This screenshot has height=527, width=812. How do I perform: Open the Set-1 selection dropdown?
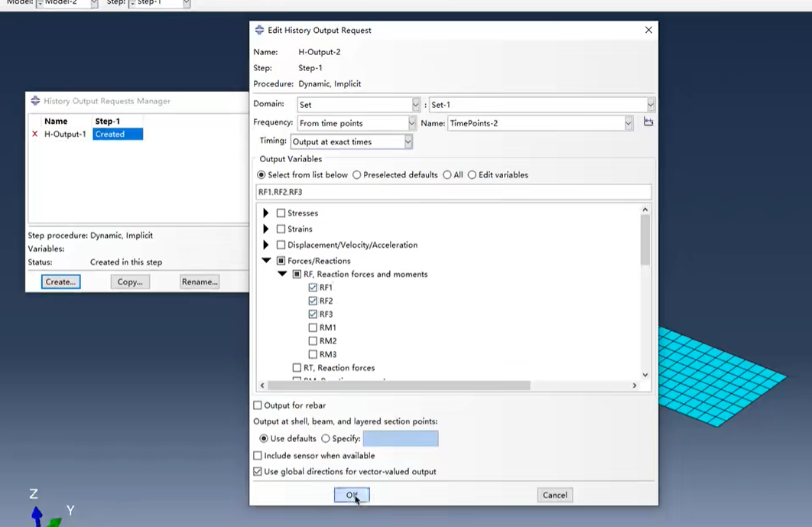[651, 105]
